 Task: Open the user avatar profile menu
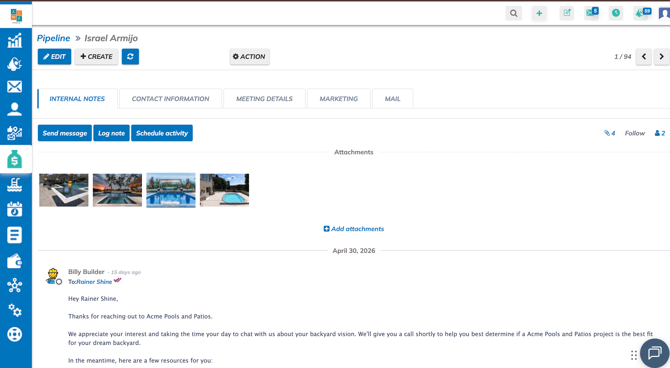(664, 13)
